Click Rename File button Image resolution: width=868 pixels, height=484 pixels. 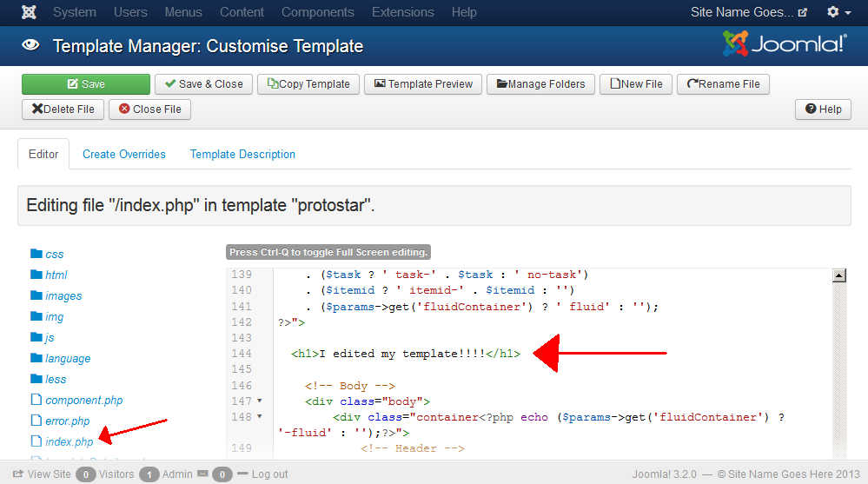tap(723, 84)
